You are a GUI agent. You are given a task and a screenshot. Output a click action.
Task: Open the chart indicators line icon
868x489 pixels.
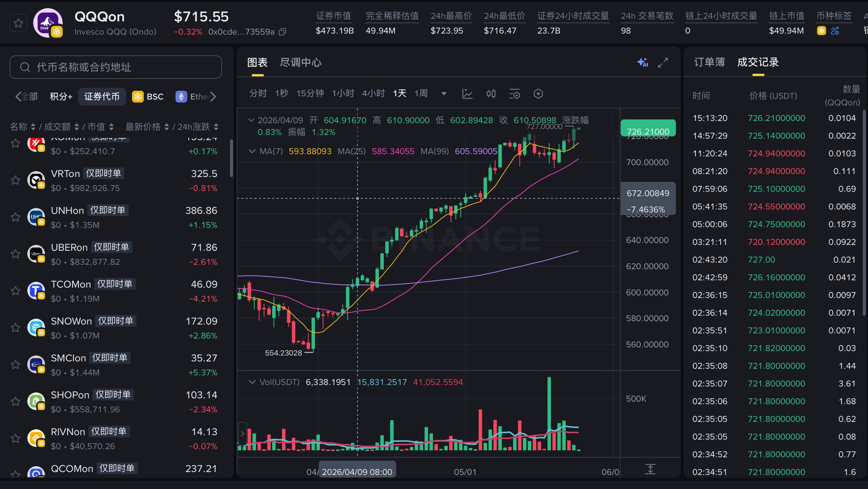pos(467,94)
